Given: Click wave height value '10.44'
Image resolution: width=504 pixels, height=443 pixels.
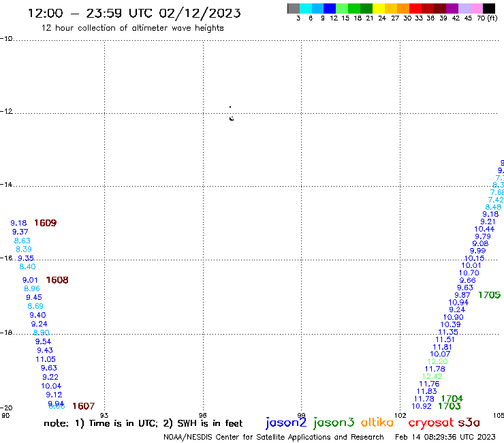Looking at the screenshot, I should (x=484, y=230).
